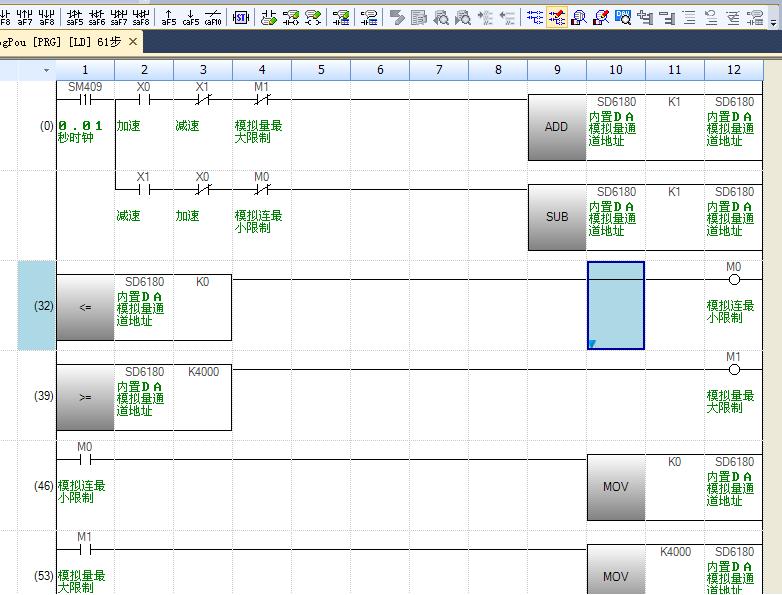
Task: Select the [PRG] [LD] 61步 program tab
Action: 60,42
